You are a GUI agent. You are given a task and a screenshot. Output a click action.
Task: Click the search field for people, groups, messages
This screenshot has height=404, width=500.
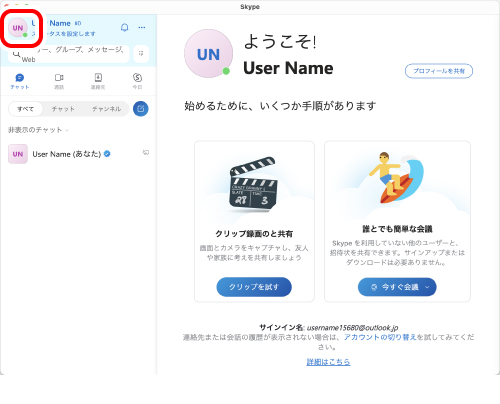coord(69,54)
